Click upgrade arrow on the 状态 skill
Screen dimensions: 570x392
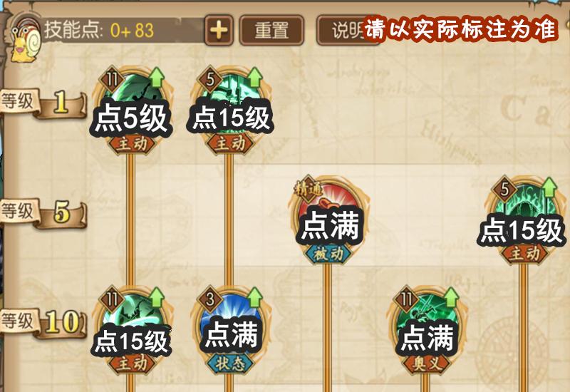pos(254,296)
